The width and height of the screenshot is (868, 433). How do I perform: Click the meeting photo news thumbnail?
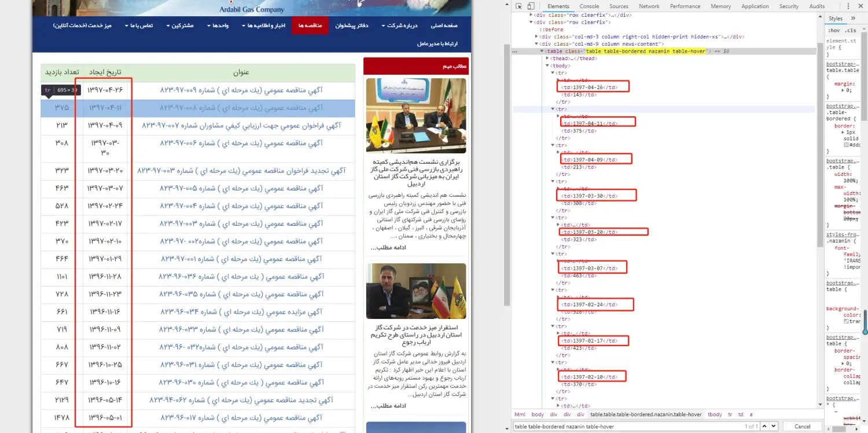coord(416,116)
